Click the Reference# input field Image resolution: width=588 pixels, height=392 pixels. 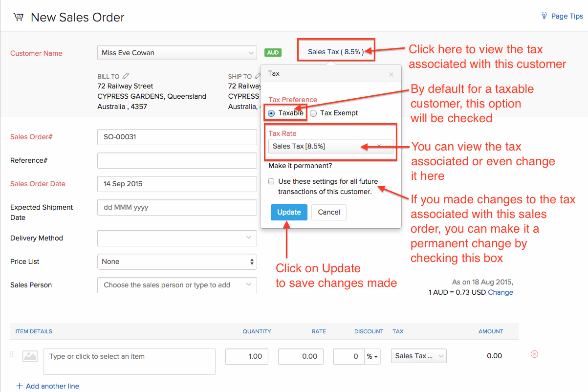[177, 160]
